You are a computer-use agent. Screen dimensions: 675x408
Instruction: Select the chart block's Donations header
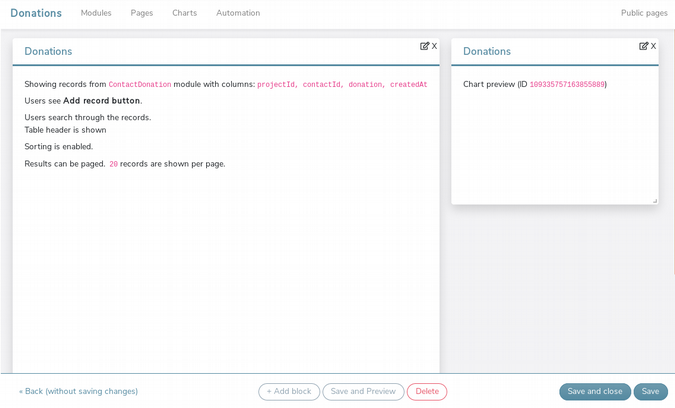[487, 51]
